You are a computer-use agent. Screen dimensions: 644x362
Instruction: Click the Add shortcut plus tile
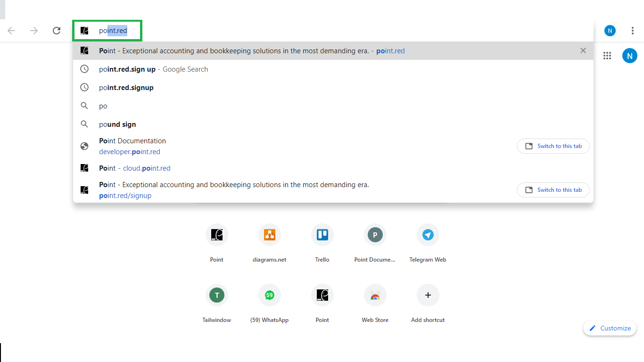[x=428, y=295]
